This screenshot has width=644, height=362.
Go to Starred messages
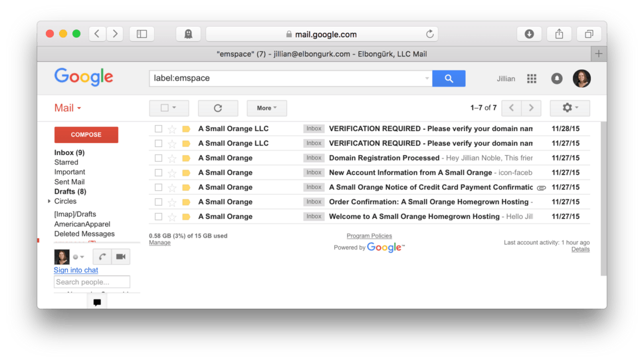pyautogui.click(x=66, y=162)
